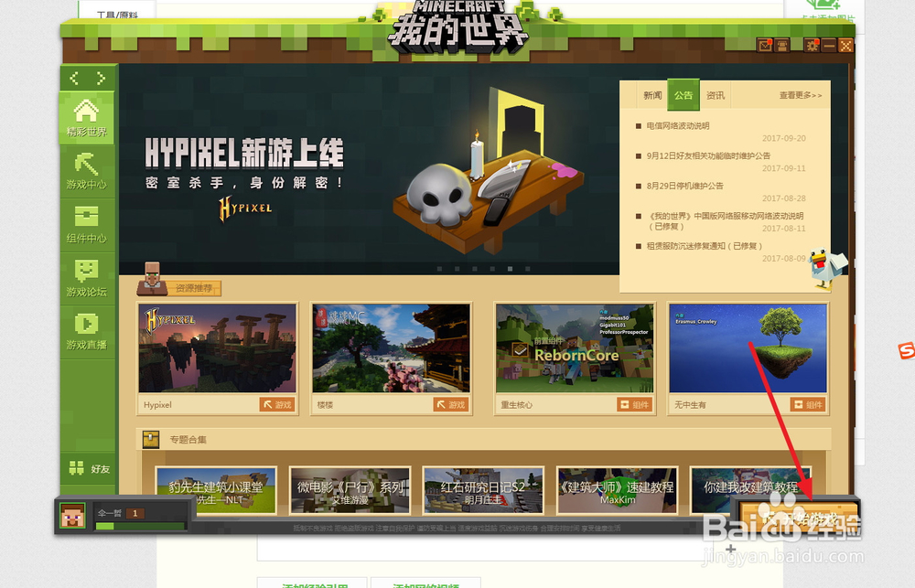Click the player level badge 1
Viewport: 915px width, 588px height.
(x=135, y=513)
